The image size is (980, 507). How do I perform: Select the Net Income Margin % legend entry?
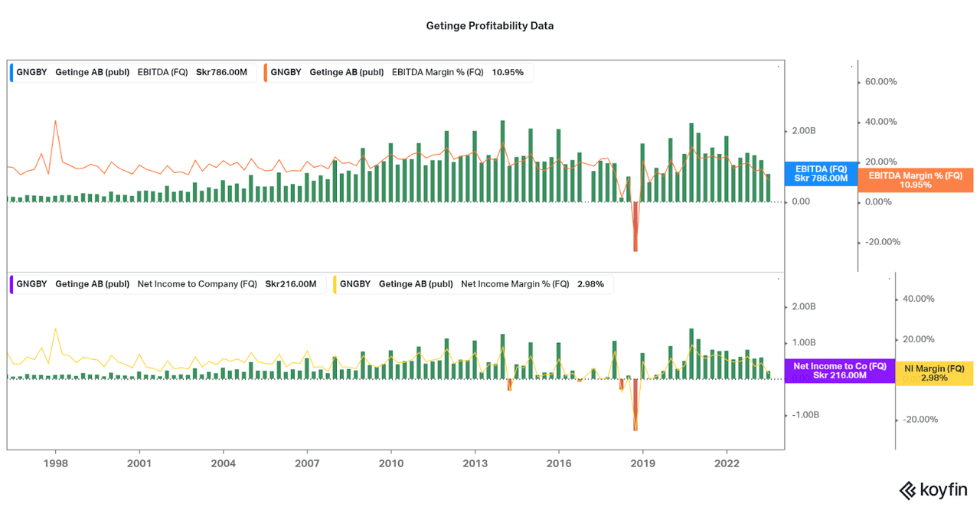pos(475,284)
